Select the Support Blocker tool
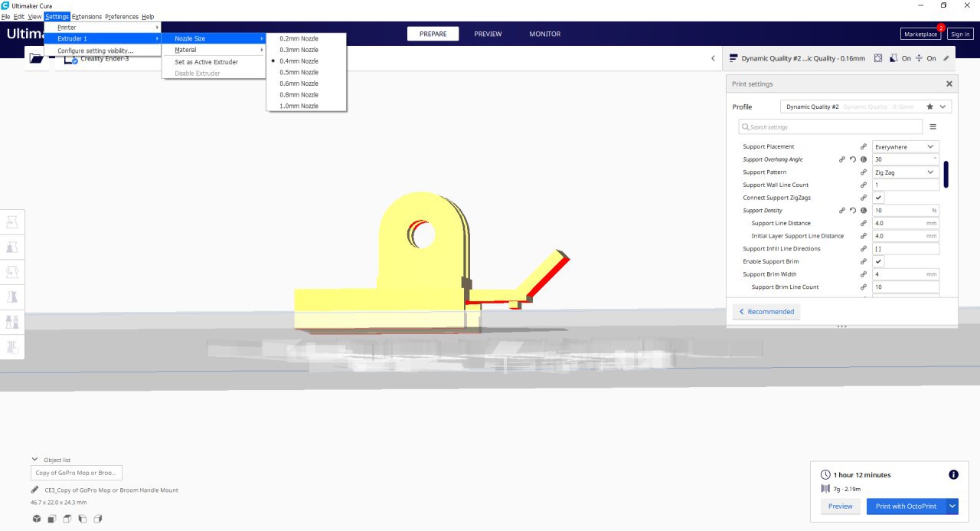 coord(12,346)
